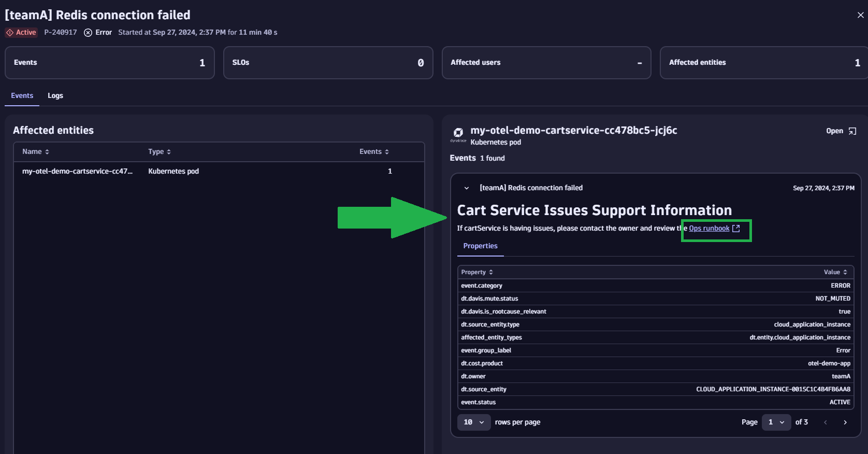The image size is (868, 454).
Task: Click the external link icon beside Ops runbook
Action: point(736,229)
